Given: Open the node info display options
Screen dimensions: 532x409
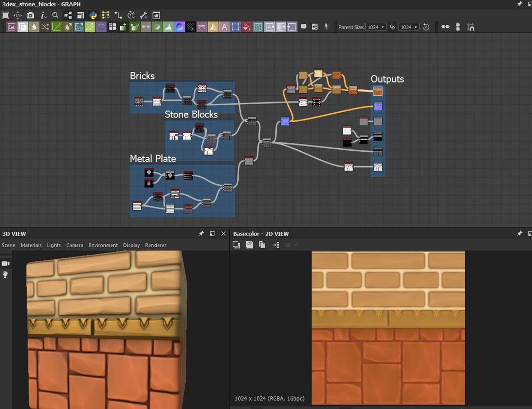Looking at the screenshot, I should click(x=43, y=15).
